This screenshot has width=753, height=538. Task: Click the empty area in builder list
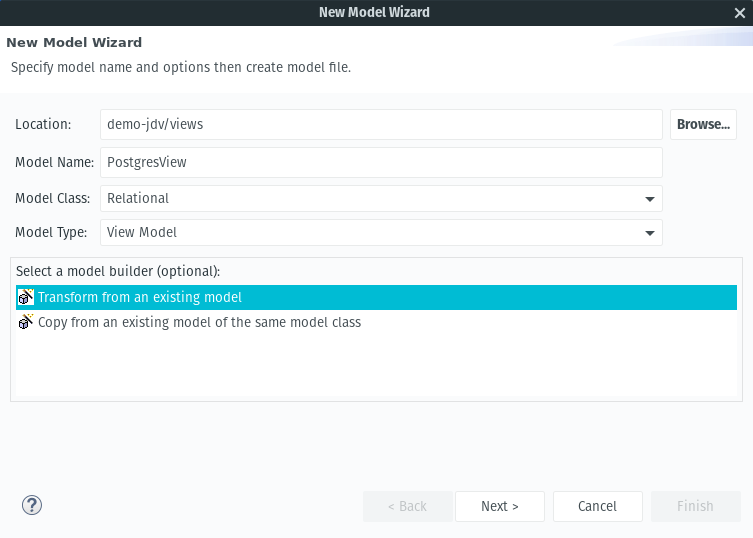[x=376, y=366]
